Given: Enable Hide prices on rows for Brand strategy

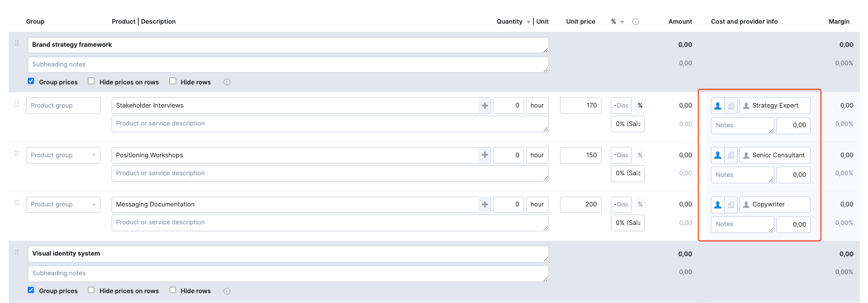Looking at the screenshot, I should coord(91,82).
